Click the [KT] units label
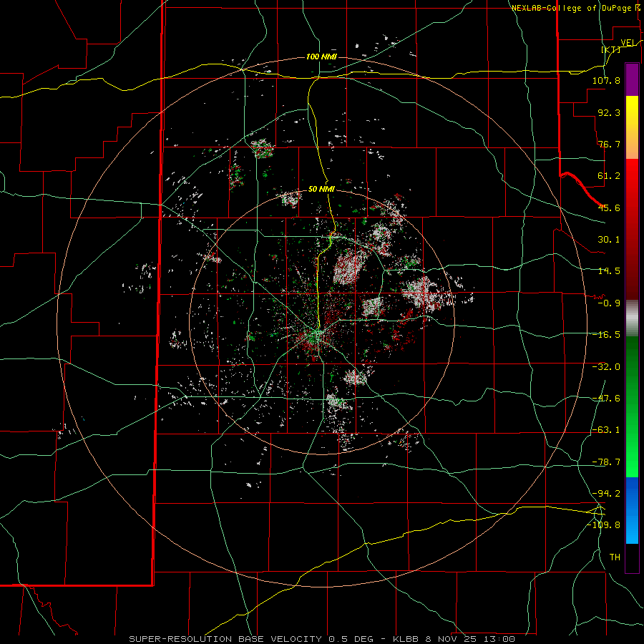The height and width of the screenshot is (644, 644). coord(611,49)
